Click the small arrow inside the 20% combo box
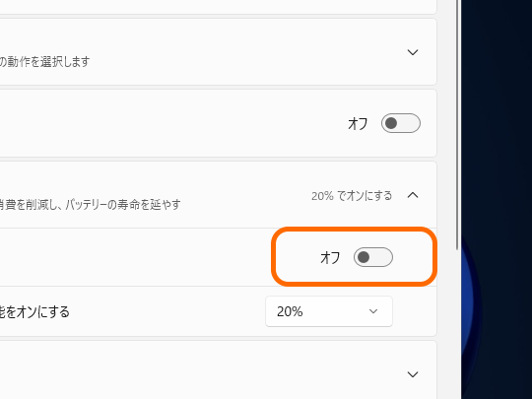The width and height of the screenshot is (532, 399). click(373, 311)
